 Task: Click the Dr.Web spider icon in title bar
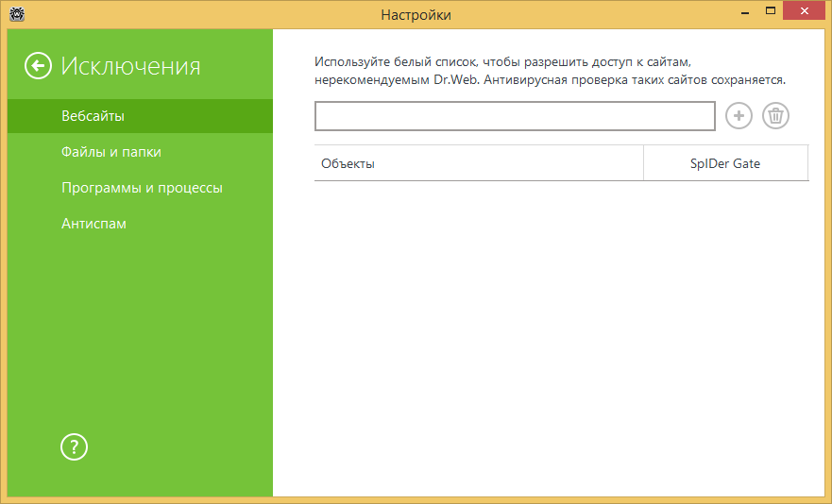coord(17,14)
